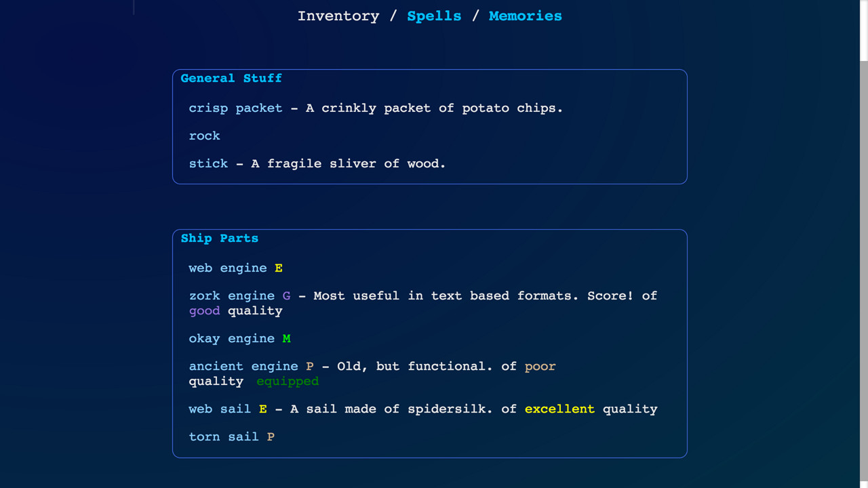Switch to the Spells tab
The image size is (868, 488).
click(434, 16)
